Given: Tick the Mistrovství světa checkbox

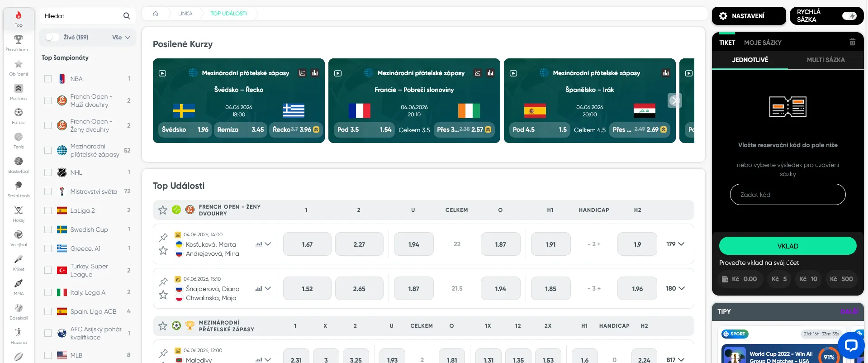Looking at the screenshot, I should coord(48,191).
